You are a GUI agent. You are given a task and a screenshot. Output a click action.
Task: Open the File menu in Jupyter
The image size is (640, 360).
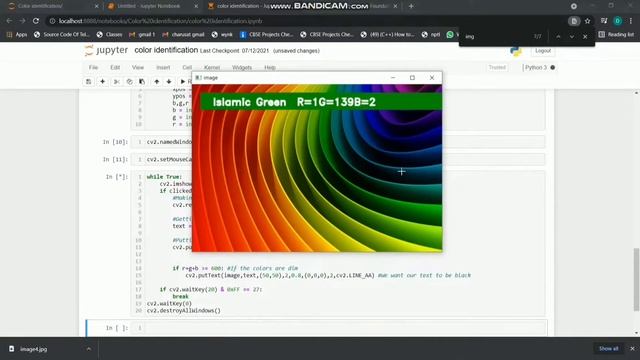(93, 67)
